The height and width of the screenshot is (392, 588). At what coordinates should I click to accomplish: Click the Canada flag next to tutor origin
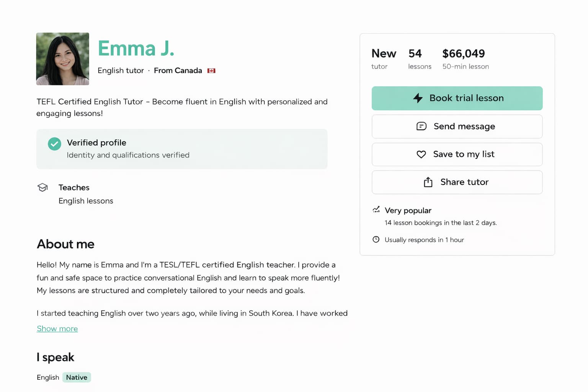[x=211, y=70]
